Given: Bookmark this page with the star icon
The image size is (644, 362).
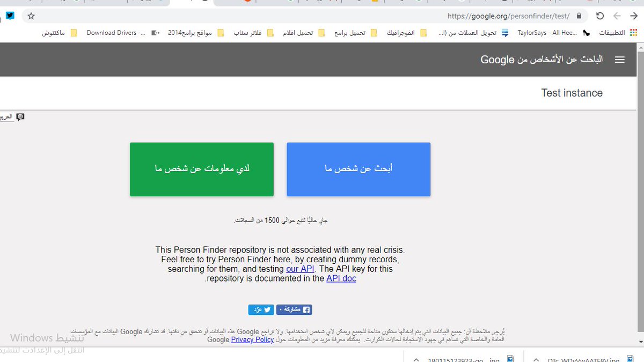Looking at the screenshot, I should [x=31, y=16].
